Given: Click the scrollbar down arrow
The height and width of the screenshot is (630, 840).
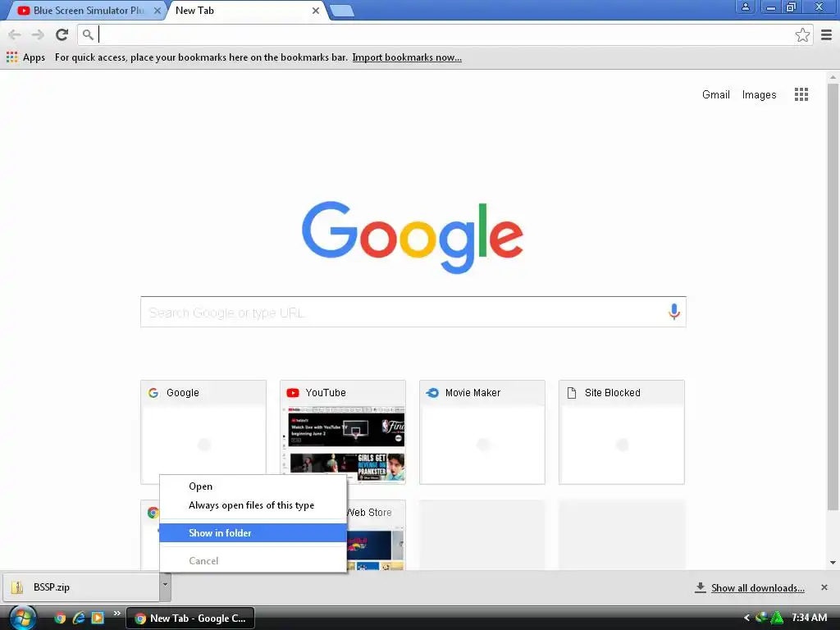Looking at the screenshot, I should click(x=833, y=563).
